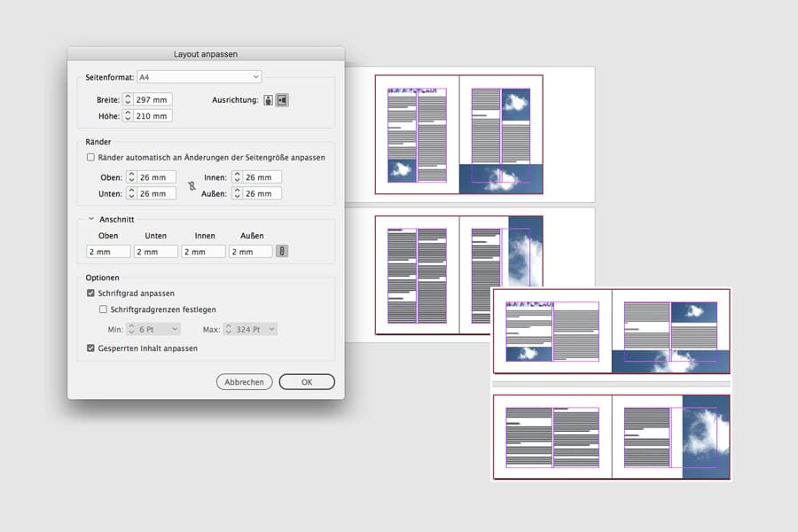Enable automatic margin adjustment checkbox
Viewport: 798px width, 532px height.
(90, 157)
